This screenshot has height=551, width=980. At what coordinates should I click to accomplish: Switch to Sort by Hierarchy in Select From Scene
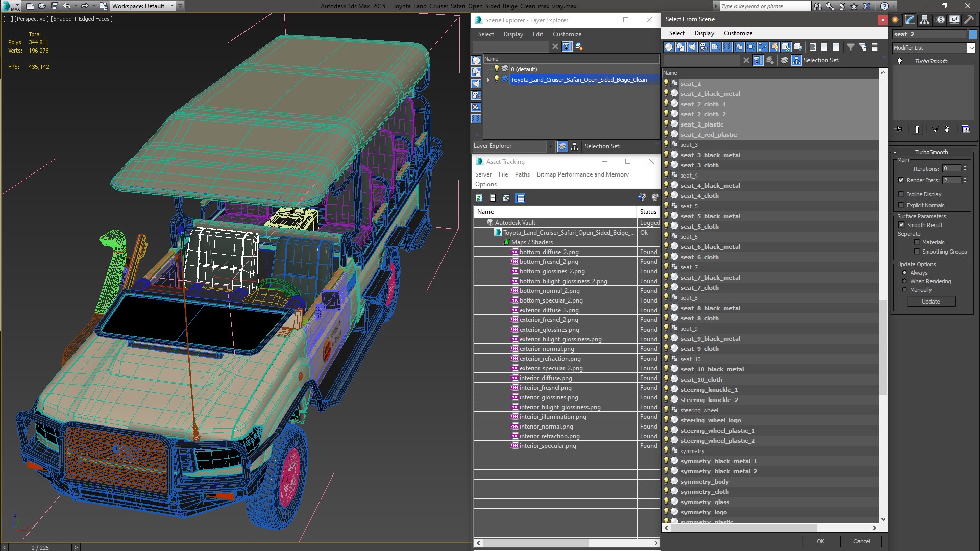[797, 60]
